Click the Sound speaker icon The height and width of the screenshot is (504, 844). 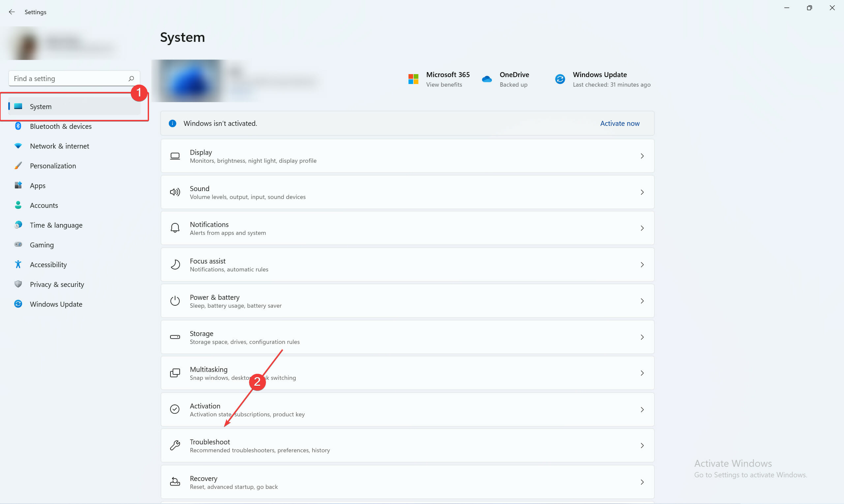point(175,192)
